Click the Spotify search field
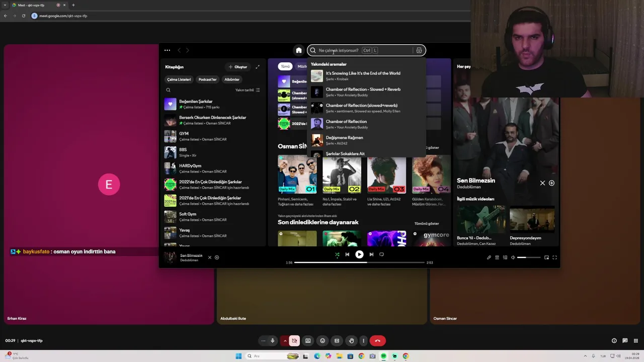 click(366, 50)
